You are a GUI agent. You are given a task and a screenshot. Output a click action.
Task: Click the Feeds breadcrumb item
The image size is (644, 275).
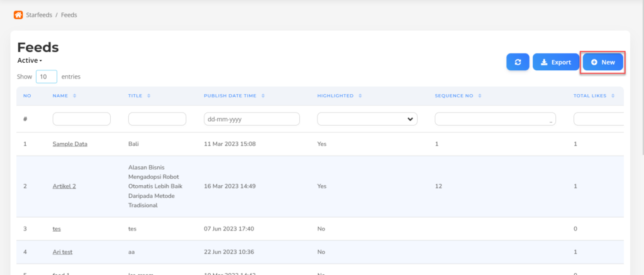click(x=69, y=15)
